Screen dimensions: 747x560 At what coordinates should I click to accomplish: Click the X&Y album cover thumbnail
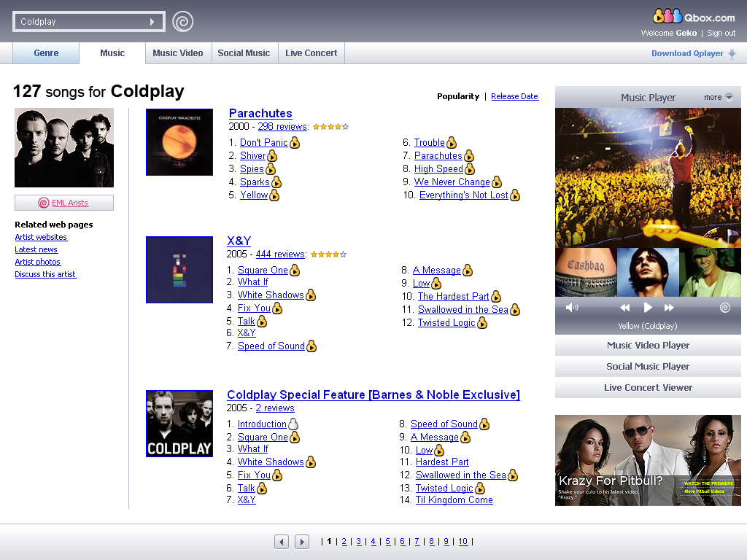179,270
